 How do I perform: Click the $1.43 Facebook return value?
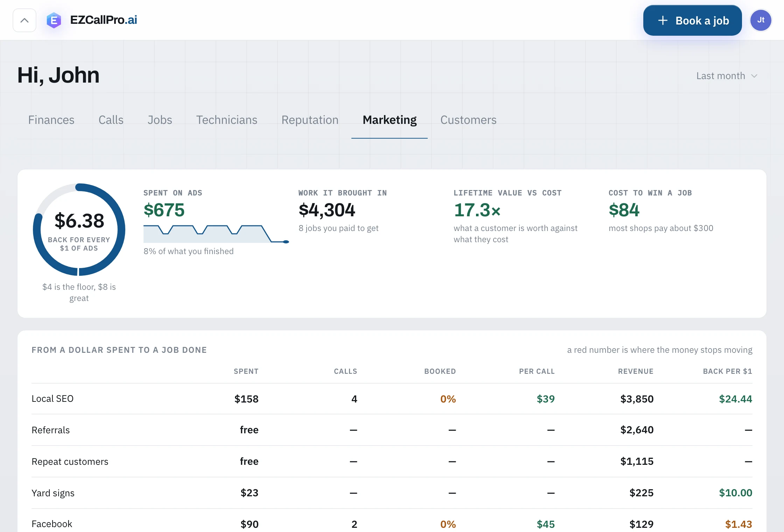tap(738, 524)
